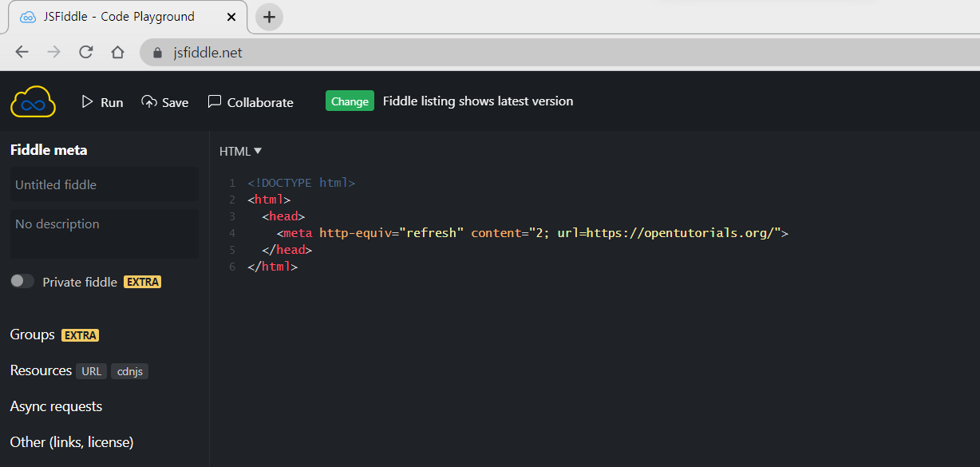980x467 pixels.
Task: Select the URL resources tag
Action: point(92,371)
